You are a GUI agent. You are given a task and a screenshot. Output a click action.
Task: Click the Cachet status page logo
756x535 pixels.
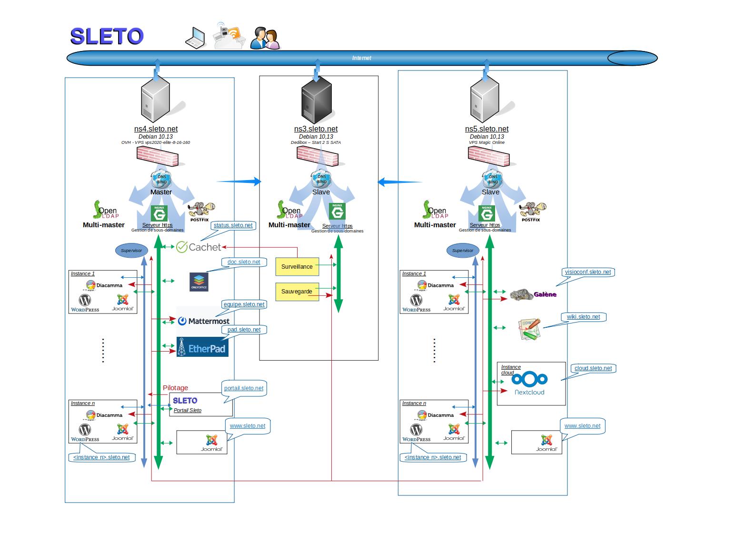click(199, 247)
